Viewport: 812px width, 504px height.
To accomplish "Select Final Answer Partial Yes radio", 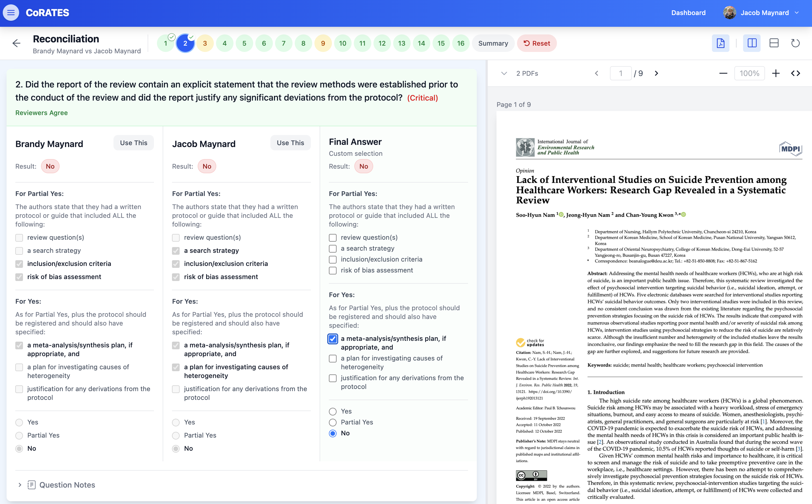I will [x=333, y=422].
